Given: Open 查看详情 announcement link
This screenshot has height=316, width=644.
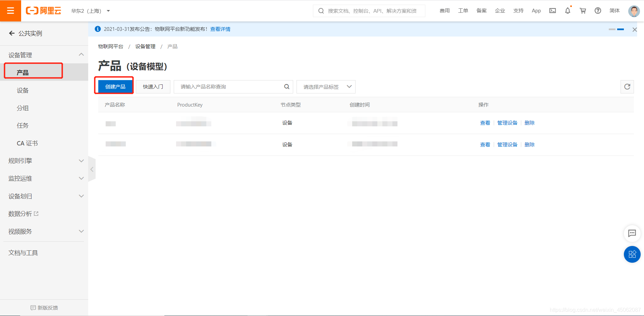Looking at the screenshot, I should [x=220, y=29].
